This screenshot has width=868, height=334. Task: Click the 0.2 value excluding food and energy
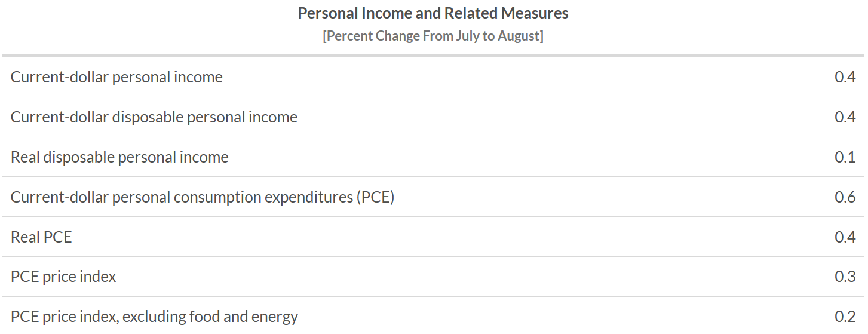[845, 317]
